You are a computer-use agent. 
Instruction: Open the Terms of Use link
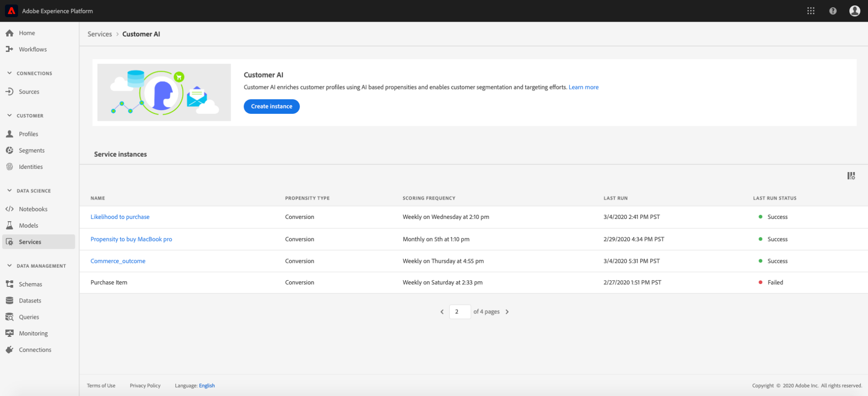pos(101,386)
